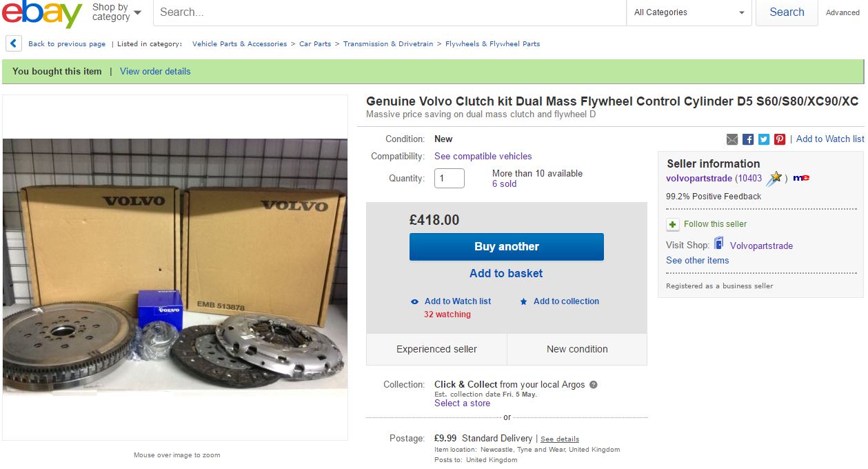The height and width of the screenshot is (469, 868).
Task: Click the Click & Collect help icon
Action: (x=594, y=385)
